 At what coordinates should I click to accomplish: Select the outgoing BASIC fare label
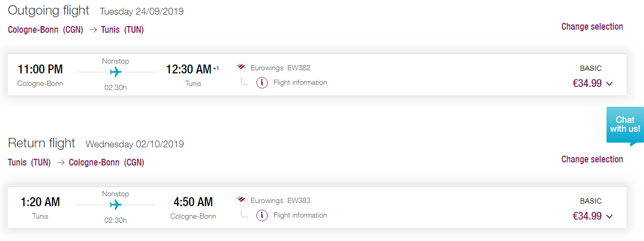[591, 68]
